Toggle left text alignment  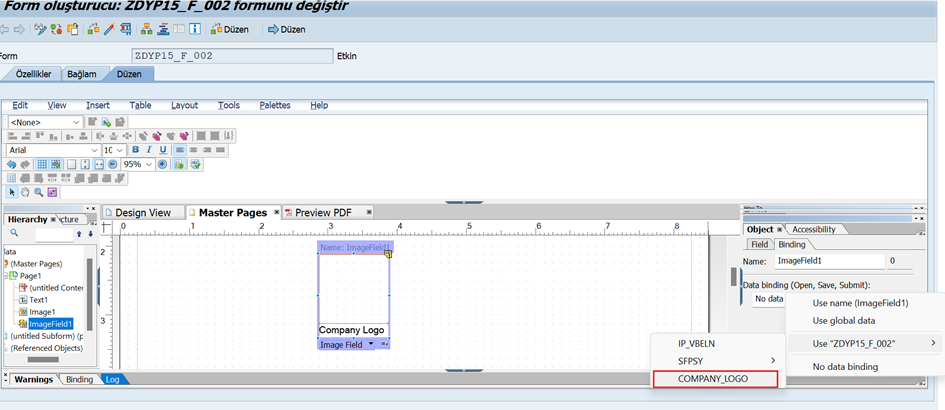(180, 150)
